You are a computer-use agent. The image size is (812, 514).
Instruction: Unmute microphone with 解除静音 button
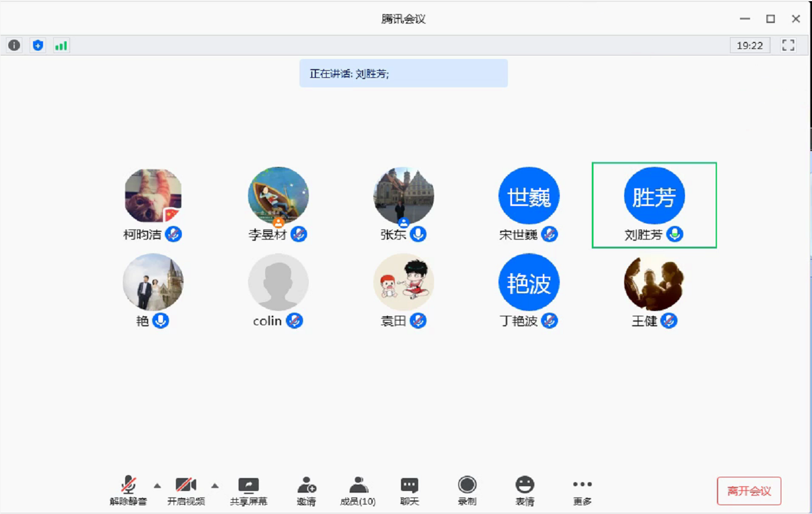(x=128, y=491)
